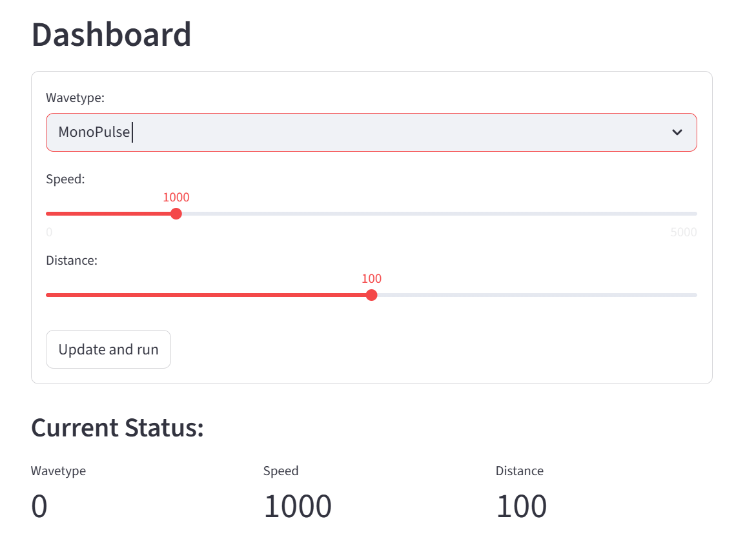
Task: Click the Speed slider maximum label 5000
Action: coord(683,232)
